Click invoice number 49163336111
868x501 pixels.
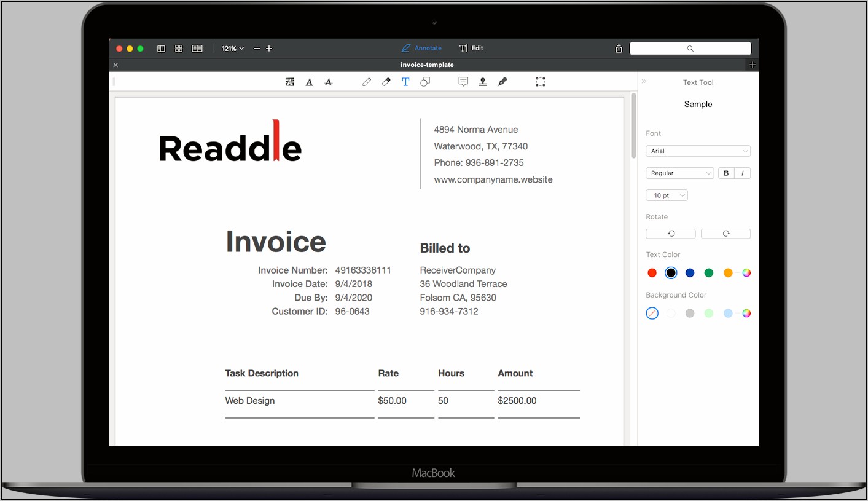tap(363, 270)
